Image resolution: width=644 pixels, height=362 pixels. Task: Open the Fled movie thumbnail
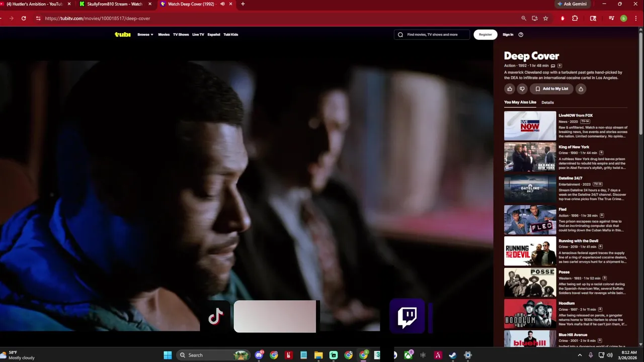pos(530,220)
